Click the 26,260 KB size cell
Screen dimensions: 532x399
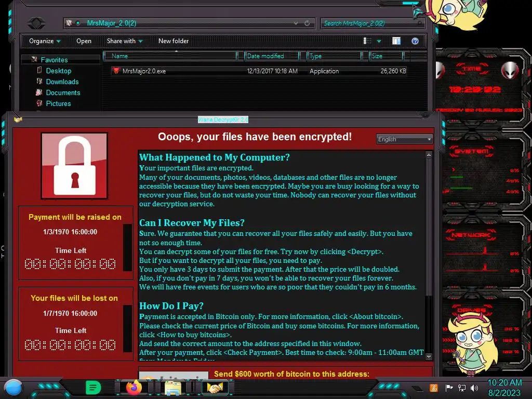(x=393, y=71)
